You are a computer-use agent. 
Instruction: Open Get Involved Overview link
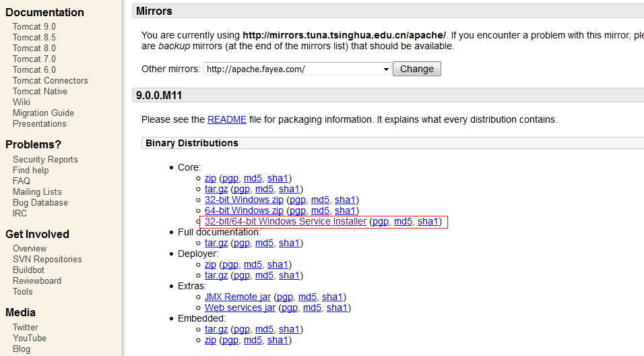(x=30, y=249)
